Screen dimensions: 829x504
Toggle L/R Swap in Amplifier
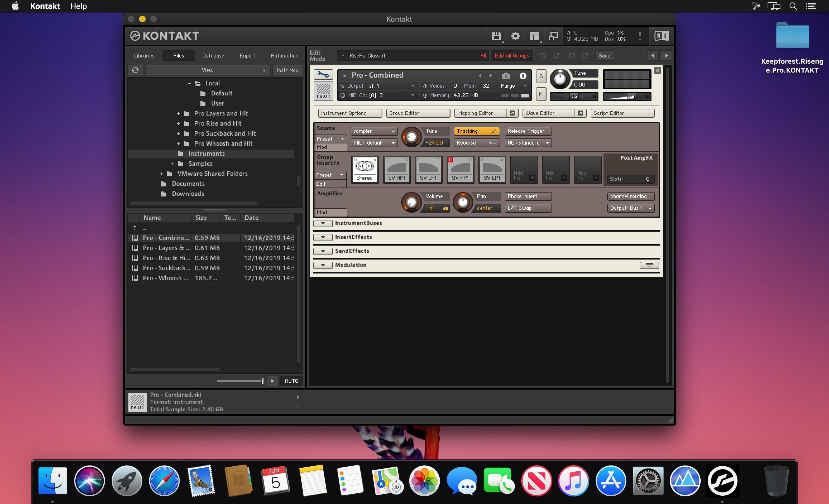pos(528,208)
